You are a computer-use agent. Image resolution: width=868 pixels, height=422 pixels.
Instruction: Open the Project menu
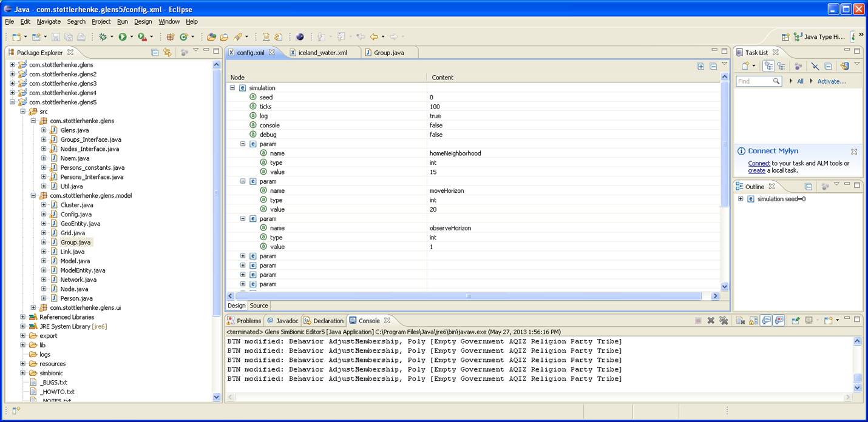coord(101,22)
